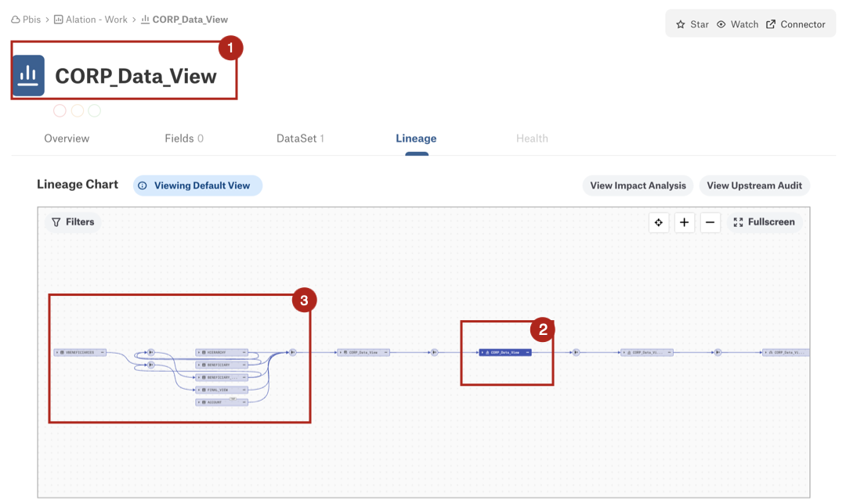Click dataflow circle where table lines converge
Screen dimensions: 846x504
pyautogui.click(x=292, y=352)
